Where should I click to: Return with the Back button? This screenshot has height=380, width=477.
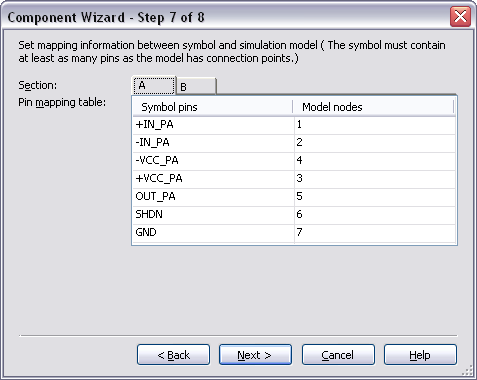(x=173, y=355)
